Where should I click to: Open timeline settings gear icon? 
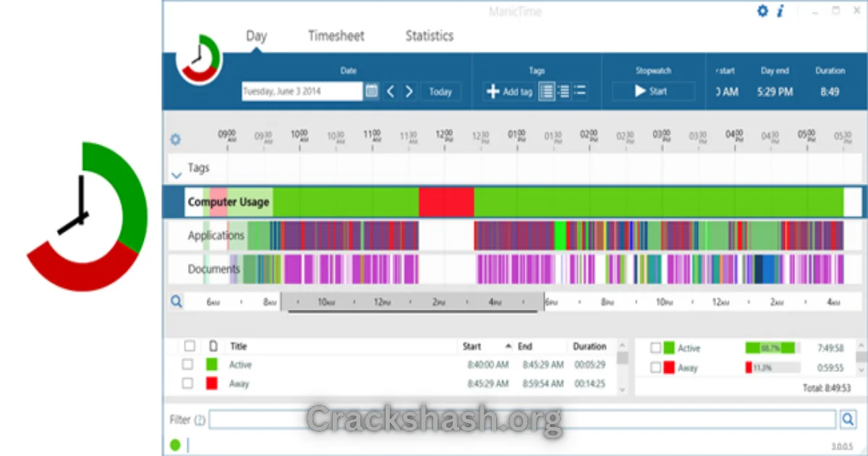pos(175,139)
